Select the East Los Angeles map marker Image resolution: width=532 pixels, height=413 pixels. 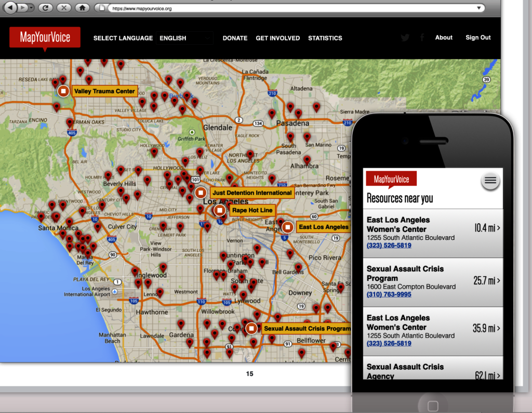(x=287, y=227)
